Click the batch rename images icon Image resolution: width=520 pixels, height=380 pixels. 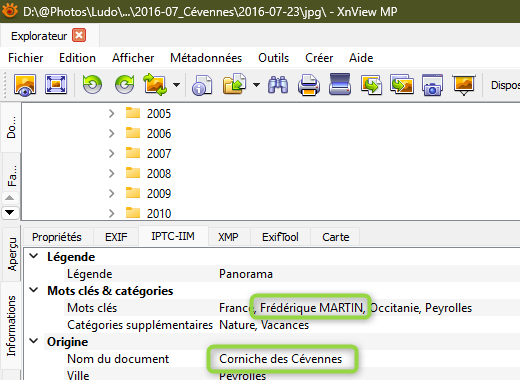tap(402, 85)
